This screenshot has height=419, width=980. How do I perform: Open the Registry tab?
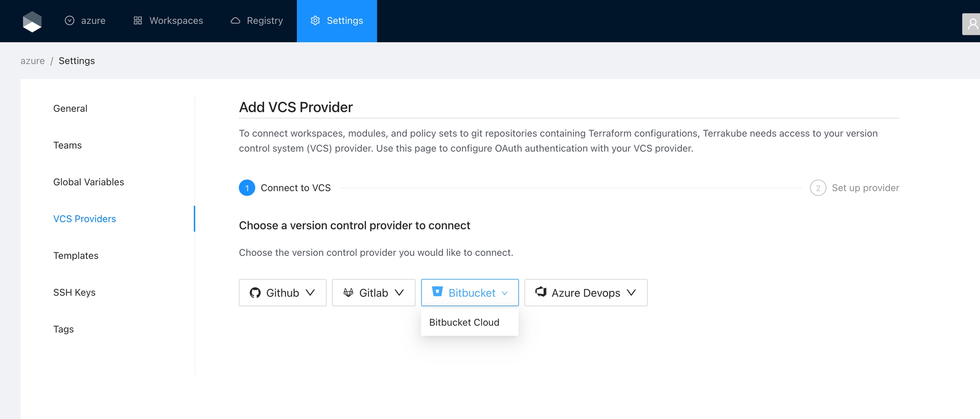[256, 20]
